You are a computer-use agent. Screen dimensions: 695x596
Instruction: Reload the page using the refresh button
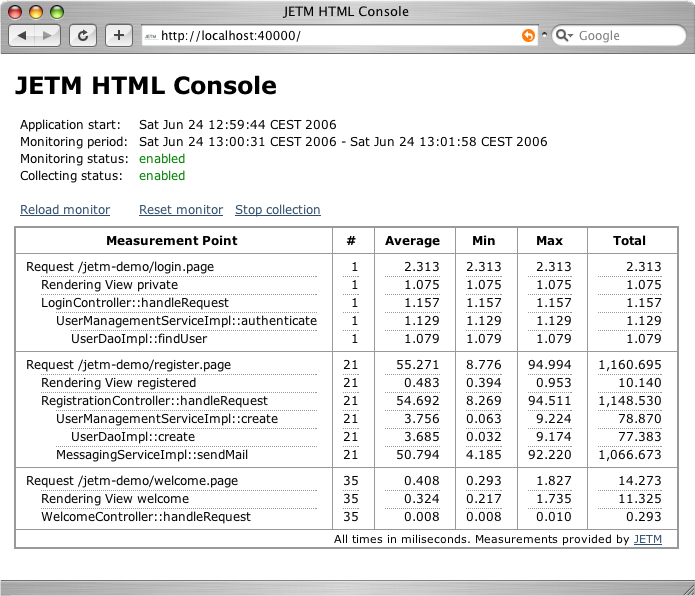click(83, 35)
